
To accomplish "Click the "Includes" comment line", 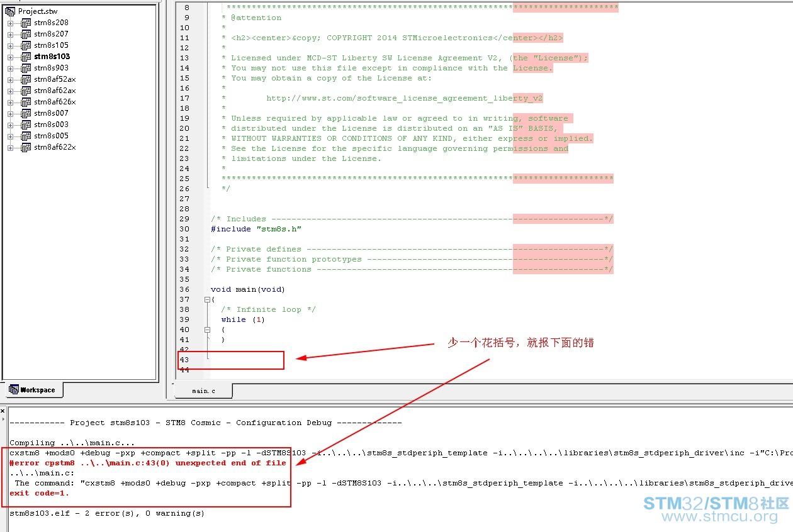I will pyautogui.click(x=412, y=219).
